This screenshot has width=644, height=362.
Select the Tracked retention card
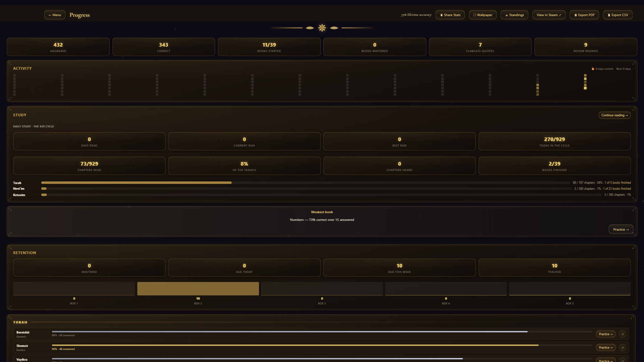point(554,267)
